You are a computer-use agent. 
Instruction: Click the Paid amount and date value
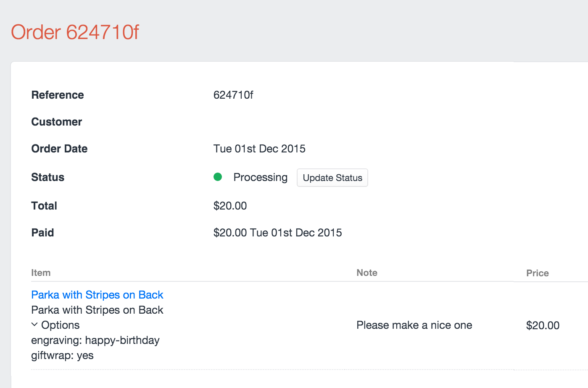pos(277,233)
